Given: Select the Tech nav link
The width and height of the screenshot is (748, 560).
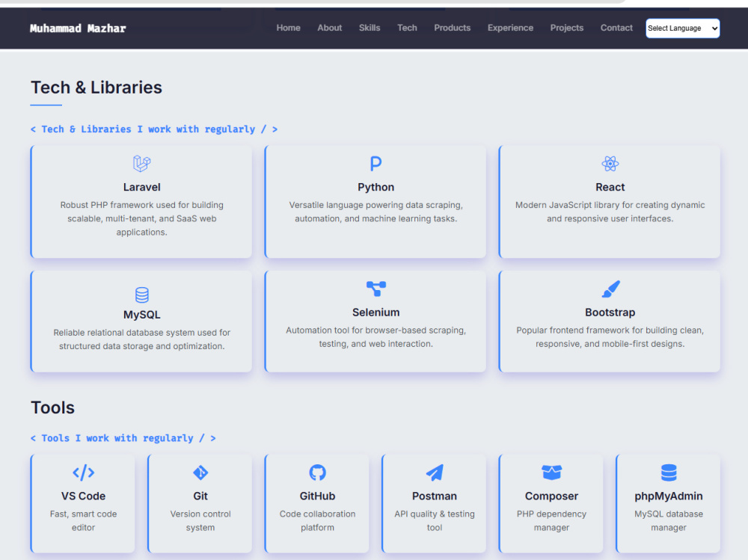Looking at the screenshot, I should [407, 28].
